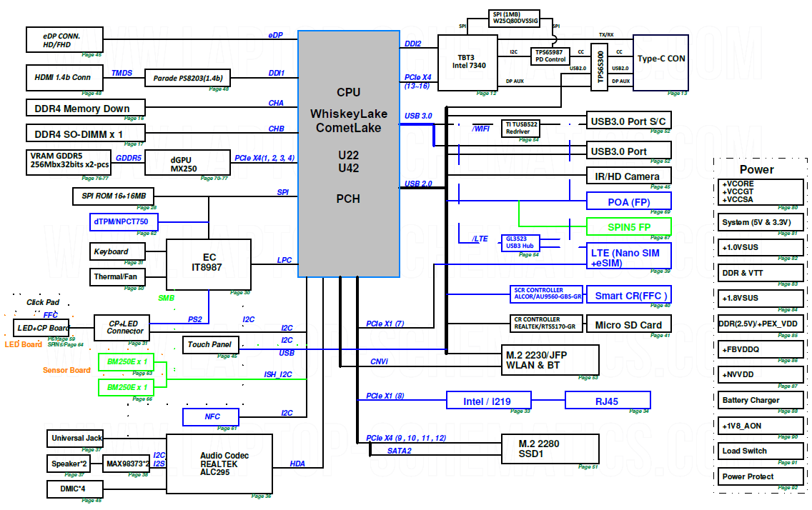812x510 pixels.
Task: Click the POA (FP) block
Action: coord(629,201)
